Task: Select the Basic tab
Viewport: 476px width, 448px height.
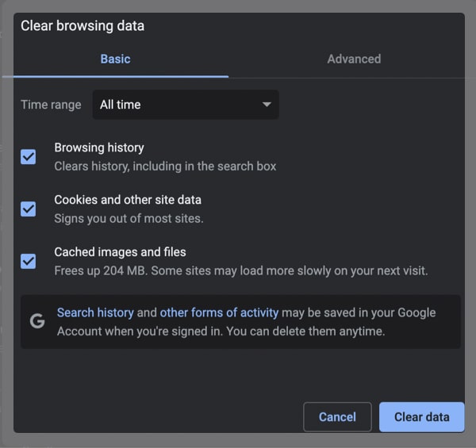Action: pyautogui.click(x=115, y=59)
